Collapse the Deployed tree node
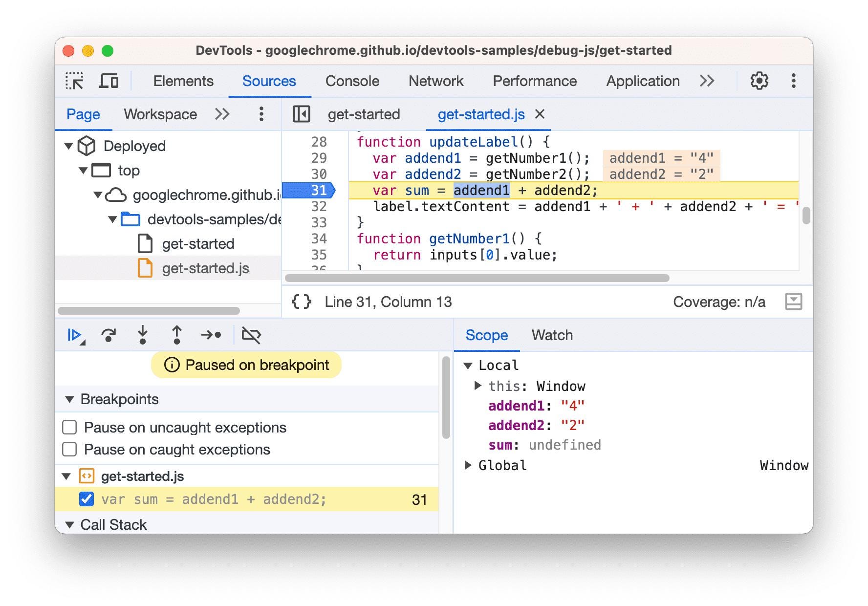 69,146
